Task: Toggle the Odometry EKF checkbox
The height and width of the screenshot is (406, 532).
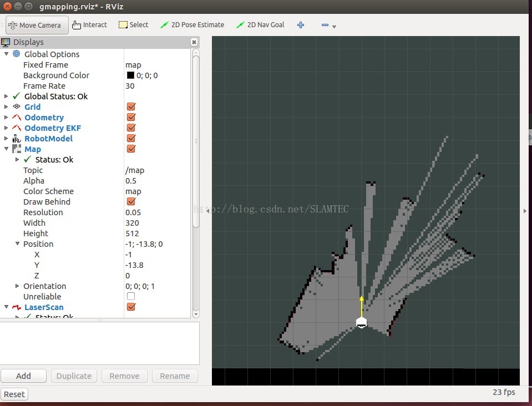Action: (131, 128)
